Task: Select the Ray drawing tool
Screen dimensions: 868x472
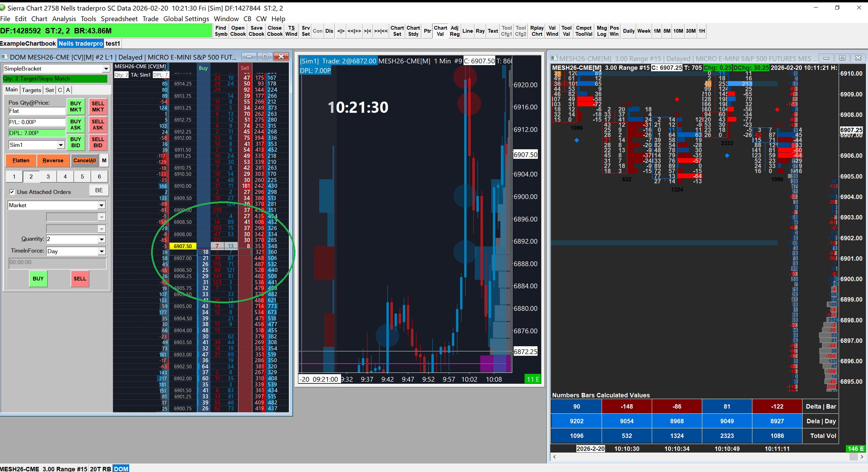Action: point(480,31)
